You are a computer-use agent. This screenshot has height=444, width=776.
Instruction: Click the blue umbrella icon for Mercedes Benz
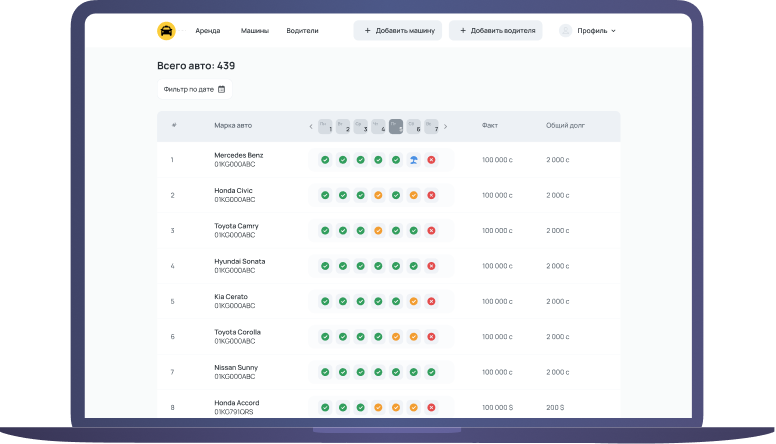[x=413, y=160]
